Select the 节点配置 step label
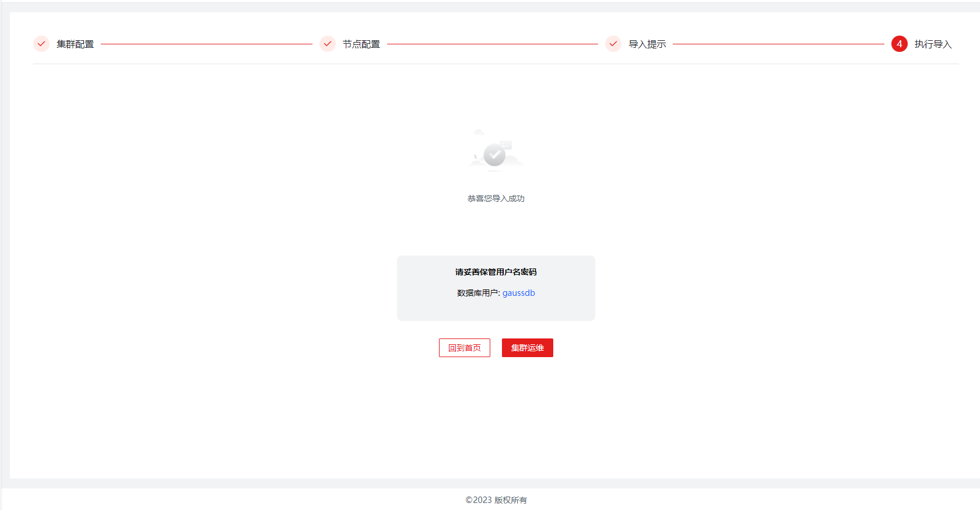This screenshot has width=980, height=510. [361, 44]
